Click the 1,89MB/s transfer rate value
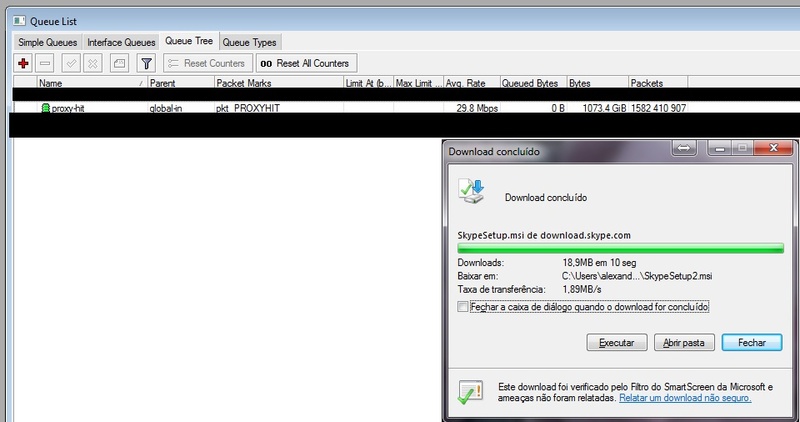 (x=582, y=289)
